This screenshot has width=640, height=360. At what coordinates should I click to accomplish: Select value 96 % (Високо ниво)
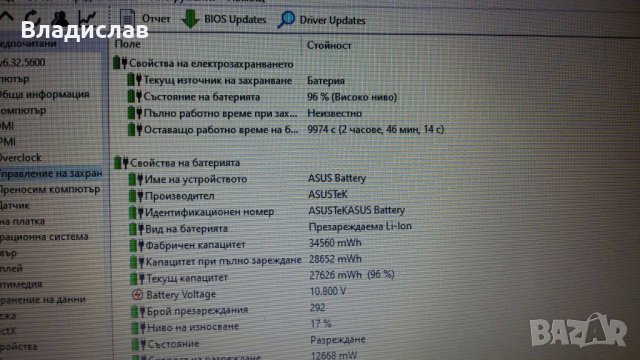point(352,97)
